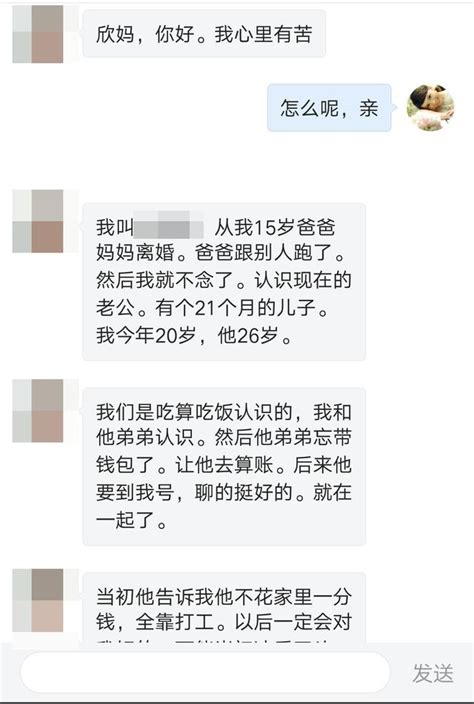474x704 pixels.
Task: Click the text "妈妈离婚。爸爸跟别人跑了"
Action: 220,254
